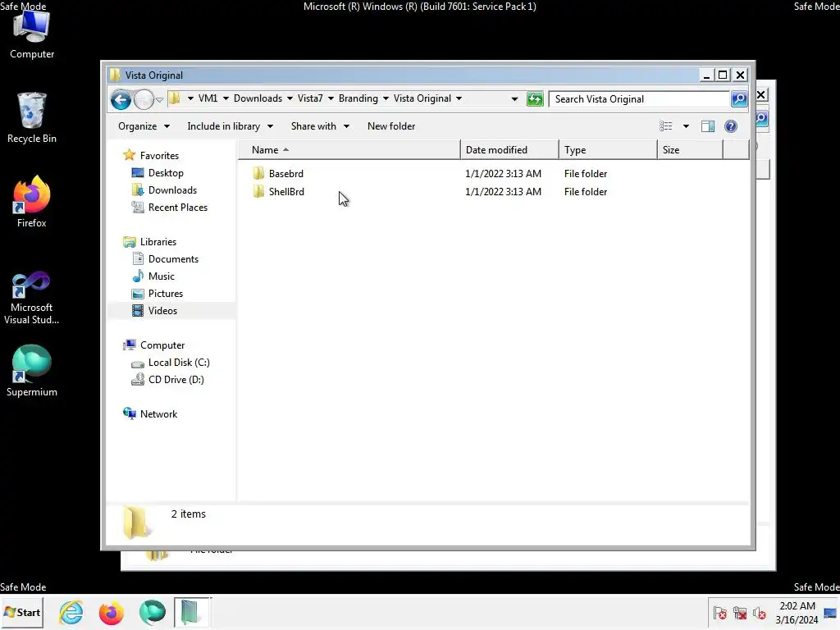The width and height of the screenshot is (840, 630).
Task: Focus the Search Vista Original box
Action: click(640, 99)
